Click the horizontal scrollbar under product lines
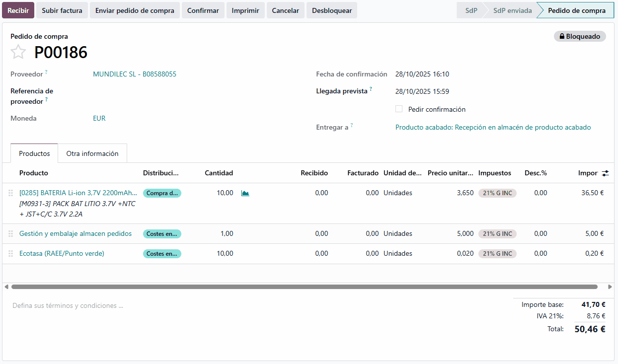This screenshot has height=364, width=618. (x=304, y=287)
